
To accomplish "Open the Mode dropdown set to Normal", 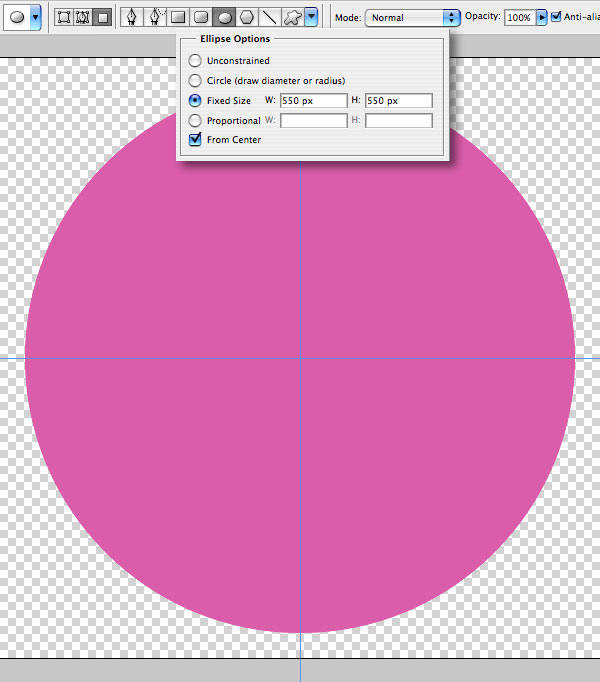I will tap(412, 18).
